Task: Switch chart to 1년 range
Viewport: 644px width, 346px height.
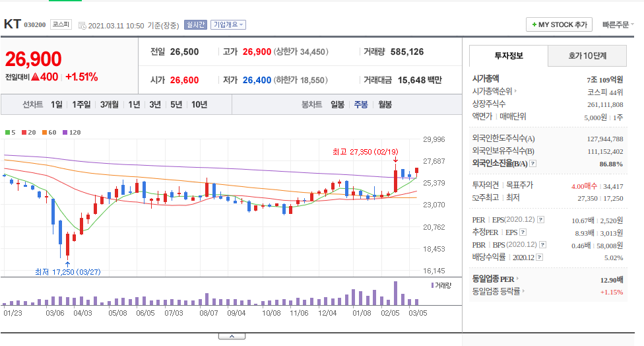Action: 134,105
